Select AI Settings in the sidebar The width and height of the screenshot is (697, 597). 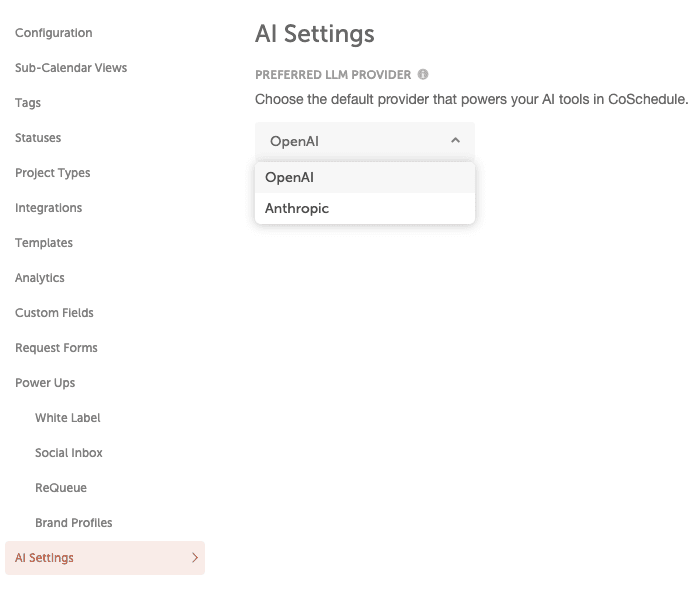(105, 558)
